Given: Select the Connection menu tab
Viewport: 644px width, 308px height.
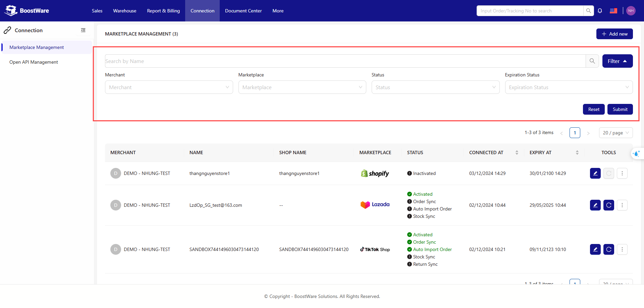Looking at the screenshot, I should (x=202, y=11).
